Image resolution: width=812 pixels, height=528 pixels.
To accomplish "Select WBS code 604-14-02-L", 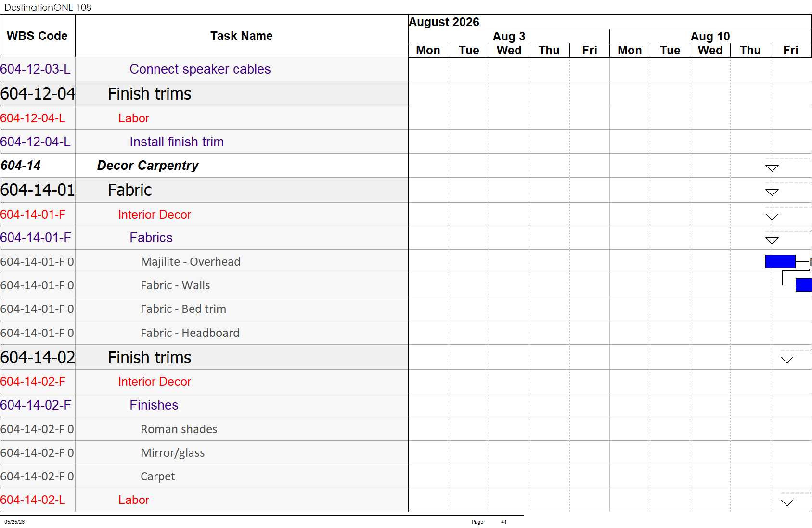I will (33, 500).
